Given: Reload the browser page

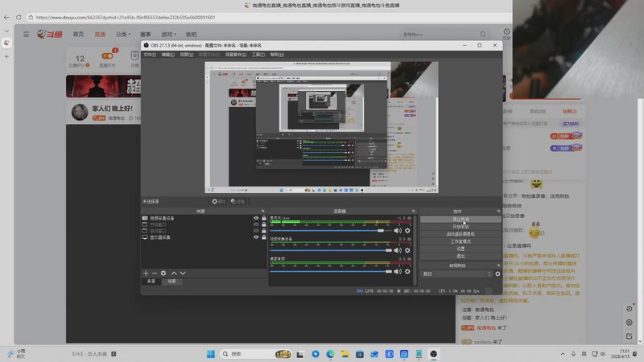Looking at the screenshot, I should (x=19, y=17).
